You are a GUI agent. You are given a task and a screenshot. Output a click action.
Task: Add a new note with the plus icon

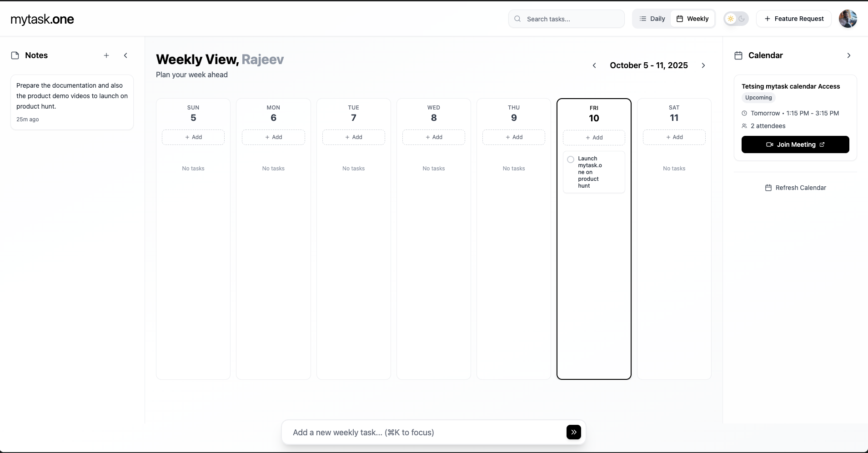106,55
